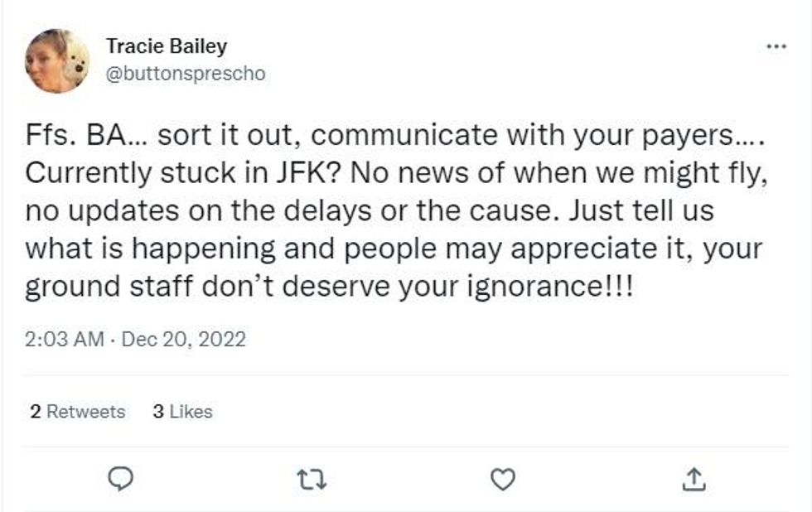Image resolution: width=812 pixels, height=512 pixels.
Task: View the 2 Retweets list
Action: point(78,412)
